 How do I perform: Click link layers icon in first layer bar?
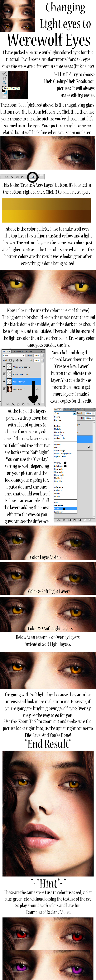coord(7,177)
